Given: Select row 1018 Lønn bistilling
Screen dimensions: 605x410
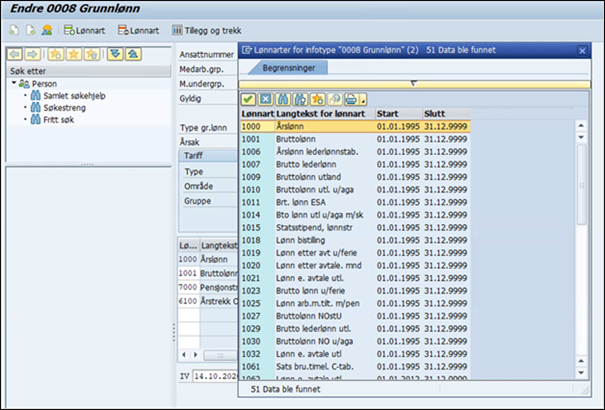Looking at the screenshot, I should [355, 240].
